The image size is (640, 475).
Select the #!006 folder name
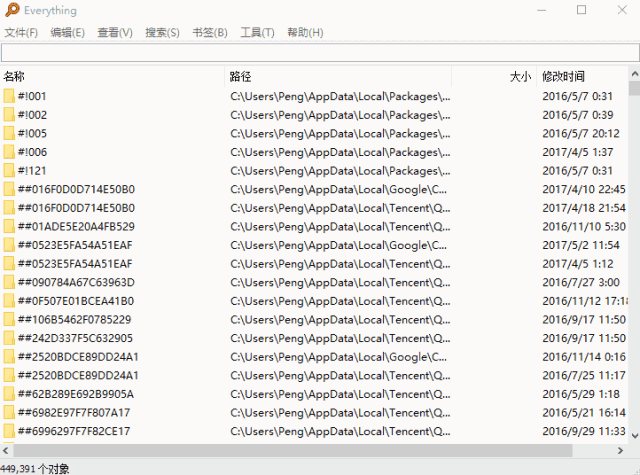click(x=32, y=152)
